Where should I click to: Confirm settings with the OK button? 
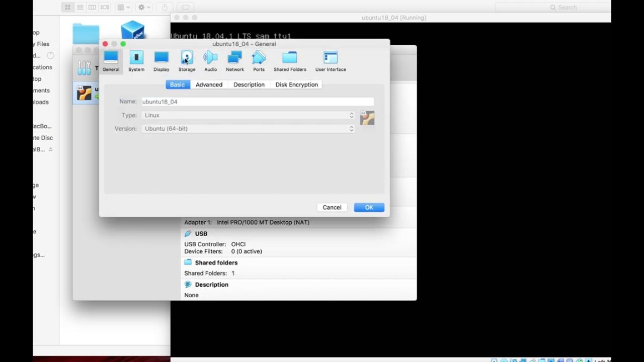pyautogui.click(x=369, y=207)
